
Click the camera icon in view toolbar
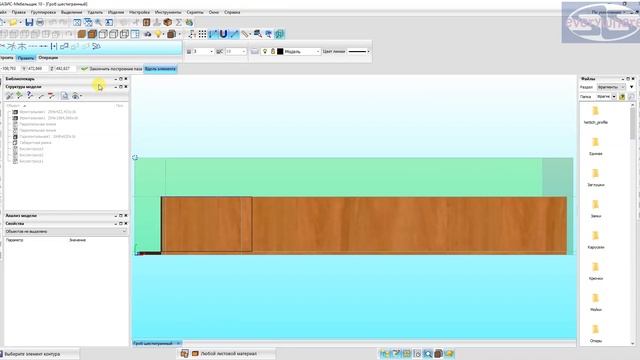coord(147,34)
